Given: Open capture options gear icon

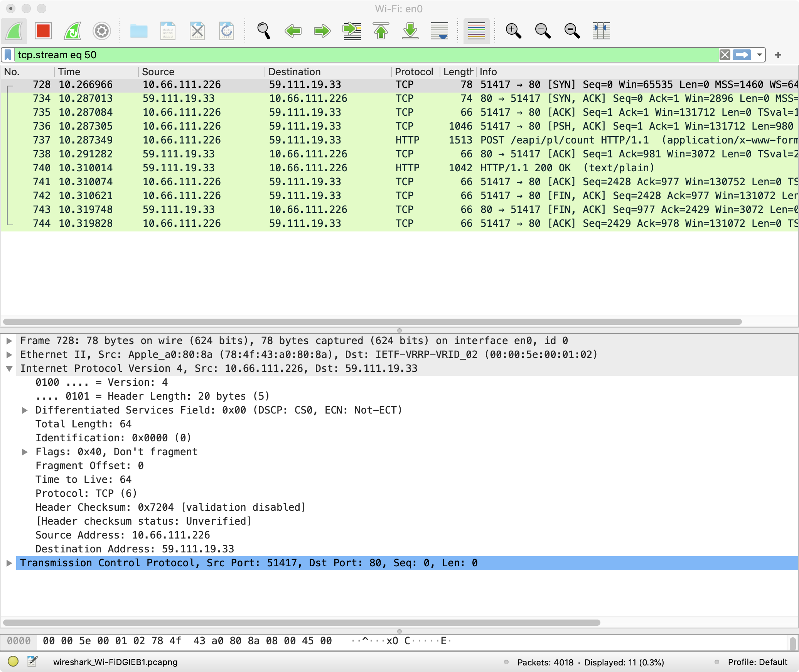Looking at the screenshot, I should tap(102, 31).
